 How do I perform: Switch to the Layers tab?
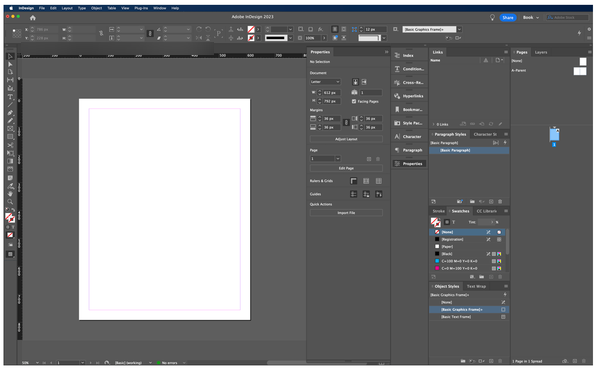(x=541, y=52)
